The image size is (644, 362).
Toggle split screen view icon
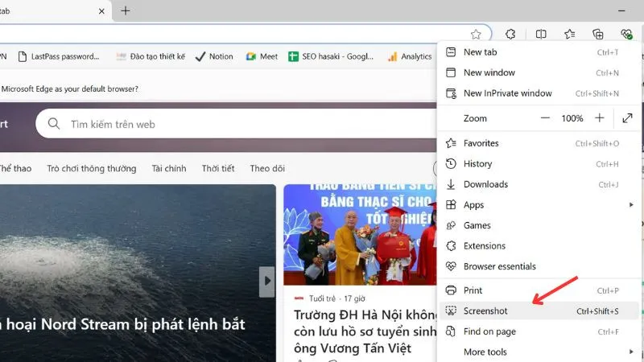(541, 34)
